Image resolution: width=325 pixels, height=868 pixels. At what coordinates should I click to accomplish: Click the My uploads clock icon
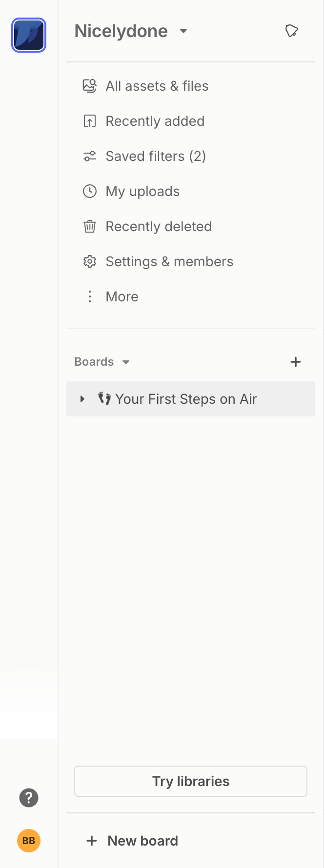pos(90,191)
